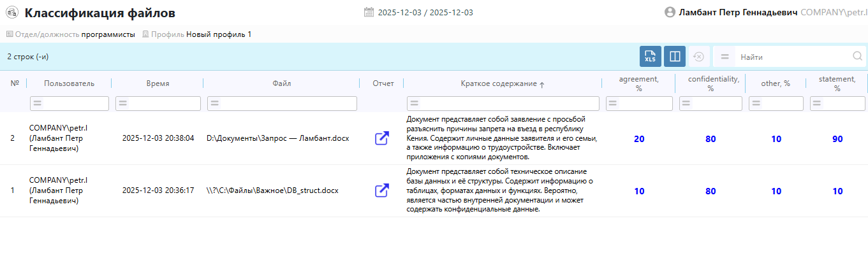Open filter operator for confidentiality column
The width and height of the screenshot is (868, 258).
tap(686, 103)
